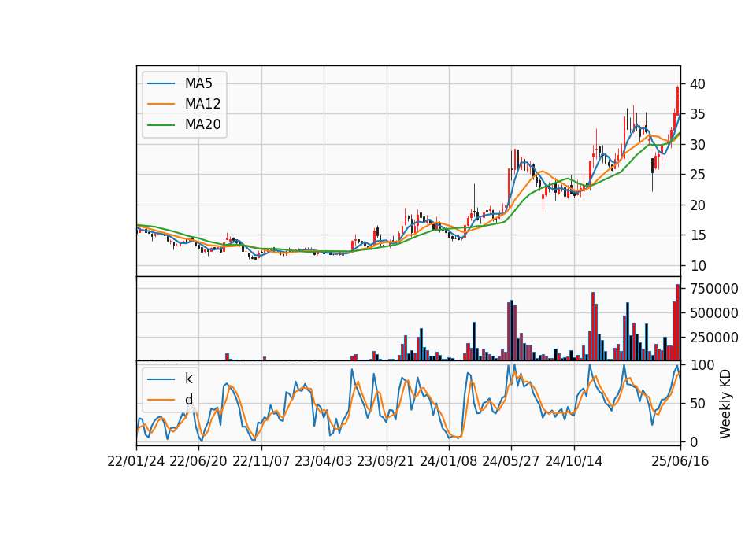Viewport: 756px width, 543px height.
Task: Click the volume axis value 250000
Action: pos(714,338)
